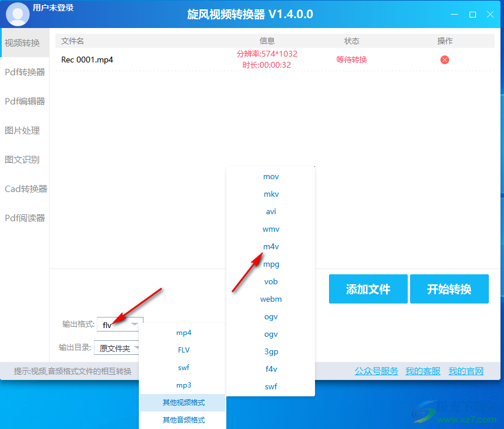Open the Pdf转换器 tool
This screenshot has width=504, height=429.
tap(23, 72)
